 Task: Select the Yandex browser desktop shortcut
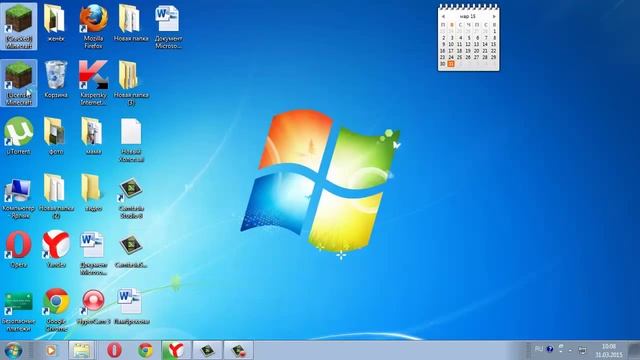(56, 249)
